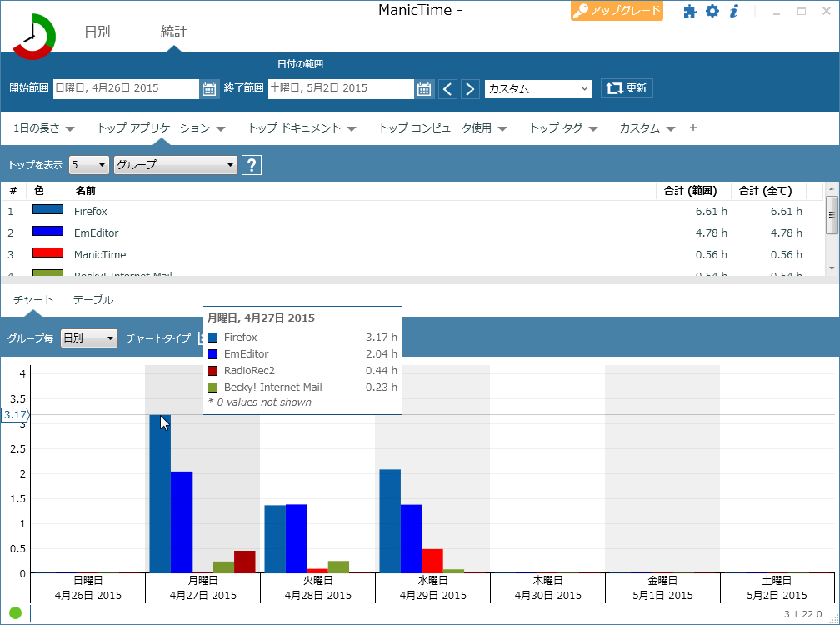Image resolution: width=840 pixels, height=625 pixels.
Task: Open the グループ dropdown
Action: [176, 165]
